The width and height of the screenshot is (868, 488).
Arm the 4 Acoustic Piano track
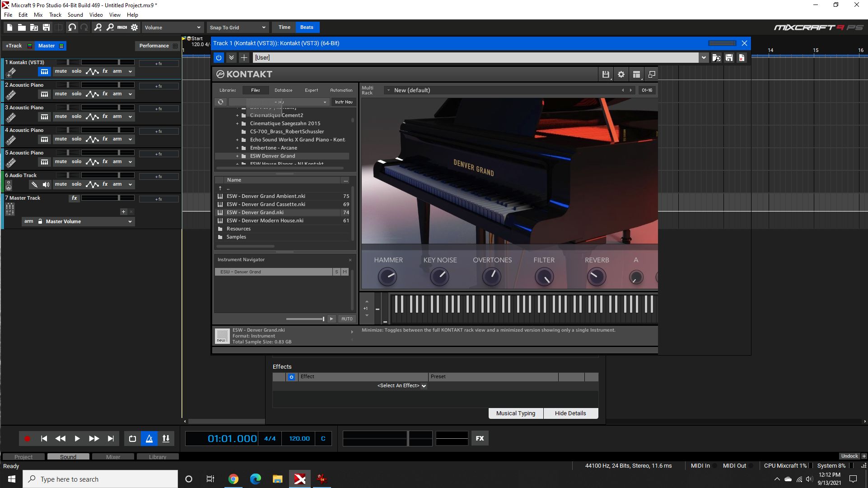pyautogui.click(x=117, y=139)
